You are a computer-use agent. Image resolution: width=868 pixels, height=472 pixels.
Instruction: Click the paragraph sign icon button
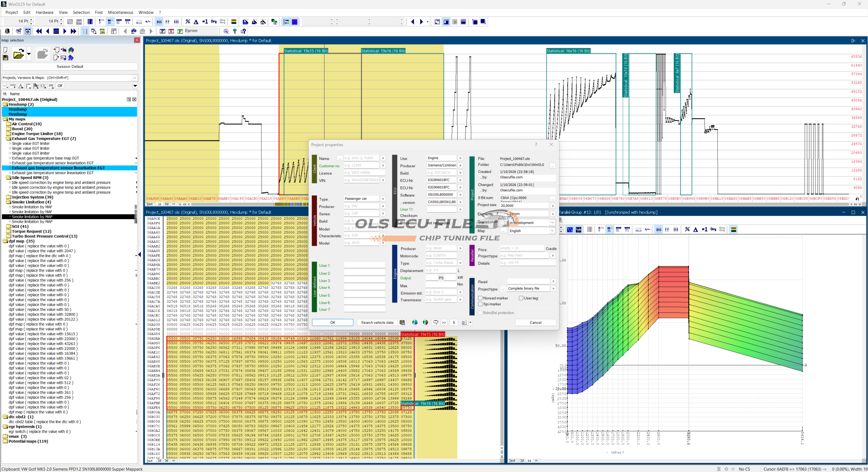454,322
